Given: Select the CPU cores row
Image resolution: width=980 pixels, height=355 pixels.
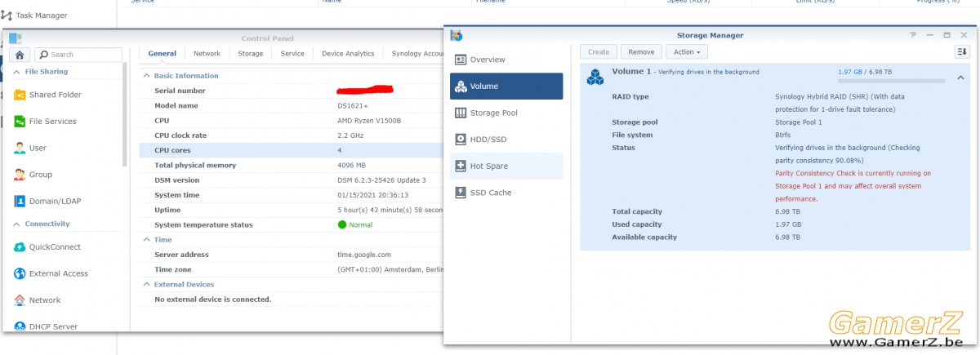Looking at the screenshot, I should tap(291, 151).
